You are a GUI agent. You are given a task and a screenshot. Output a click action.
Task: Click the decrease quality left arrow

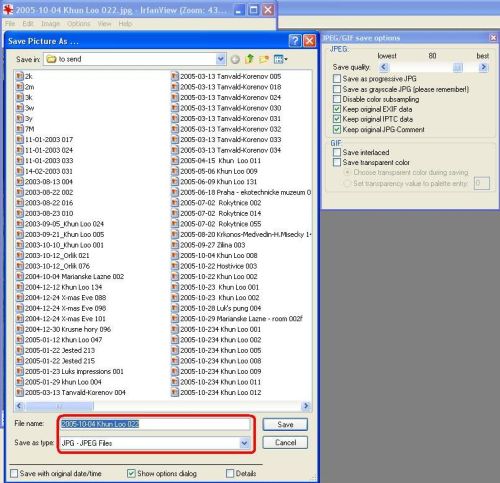point(384,67)
